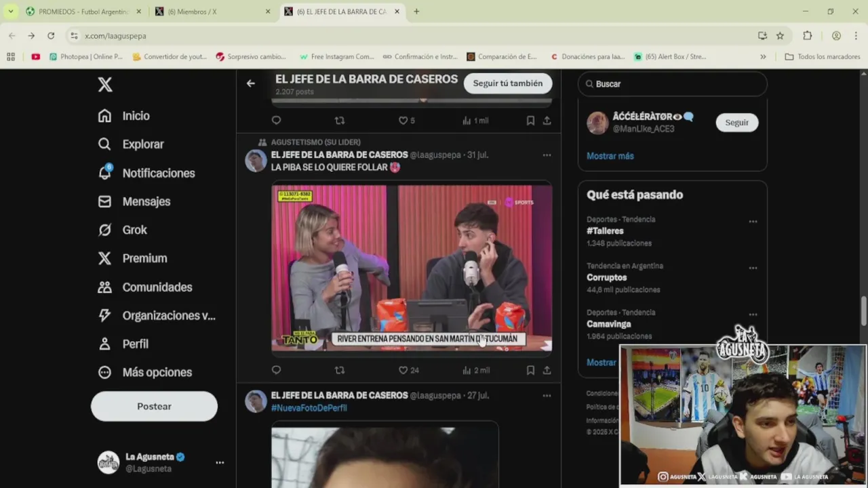Open AGUSTETISMO (SU LIDER) community link
868x488 pixels.
coord(315,142)
